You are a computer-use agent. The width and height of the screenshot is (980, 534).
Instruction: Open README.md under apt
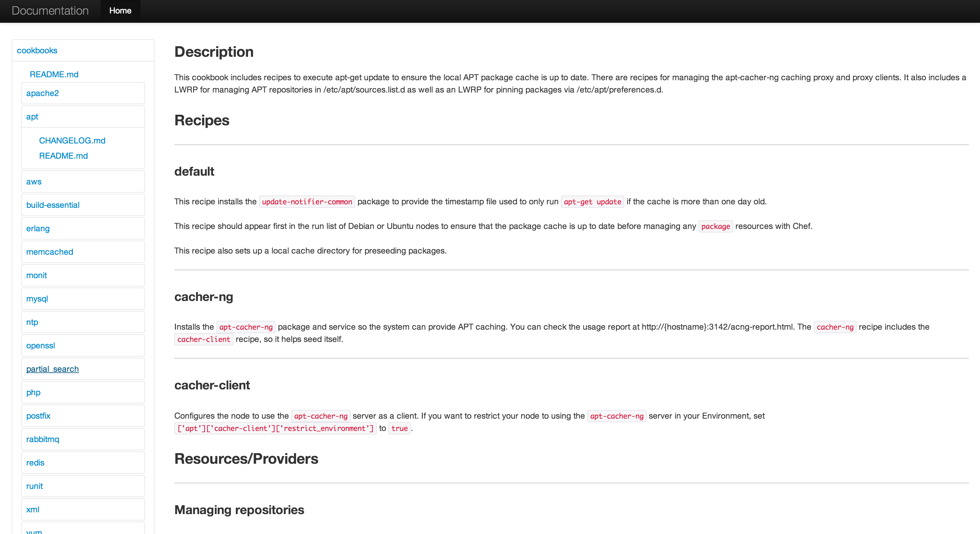(63, 156)
